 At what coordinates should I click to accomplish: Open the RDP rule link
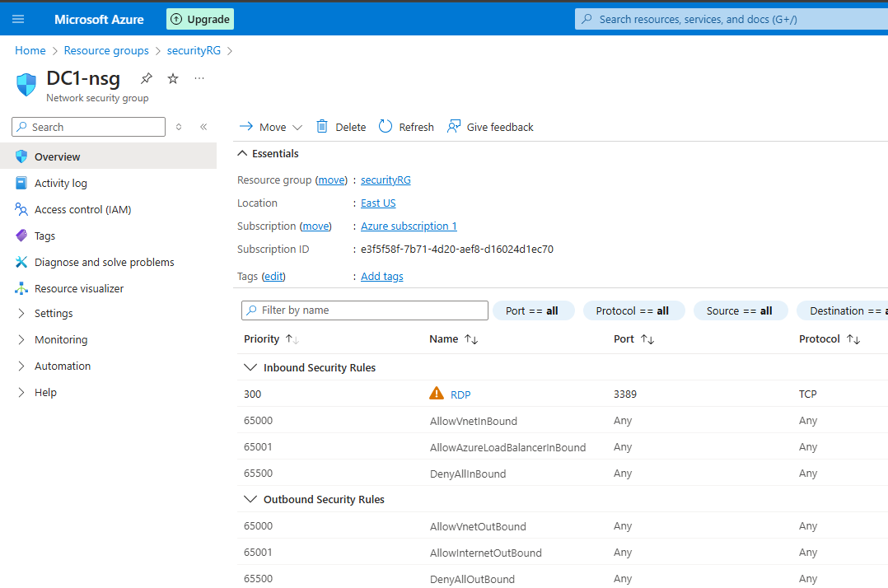[x=460, y=394]
